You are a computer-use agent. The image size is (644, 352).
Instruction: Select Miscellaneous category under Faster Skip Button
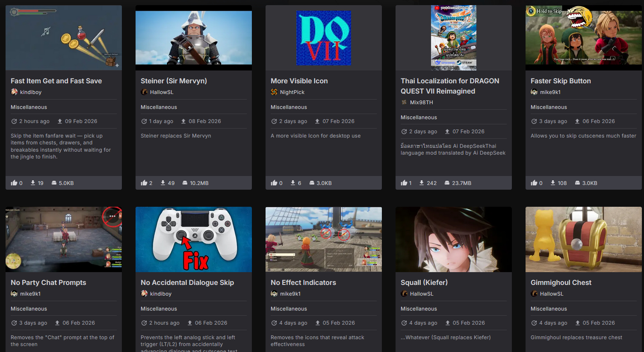pyautogui.click(x=549, y=107)
